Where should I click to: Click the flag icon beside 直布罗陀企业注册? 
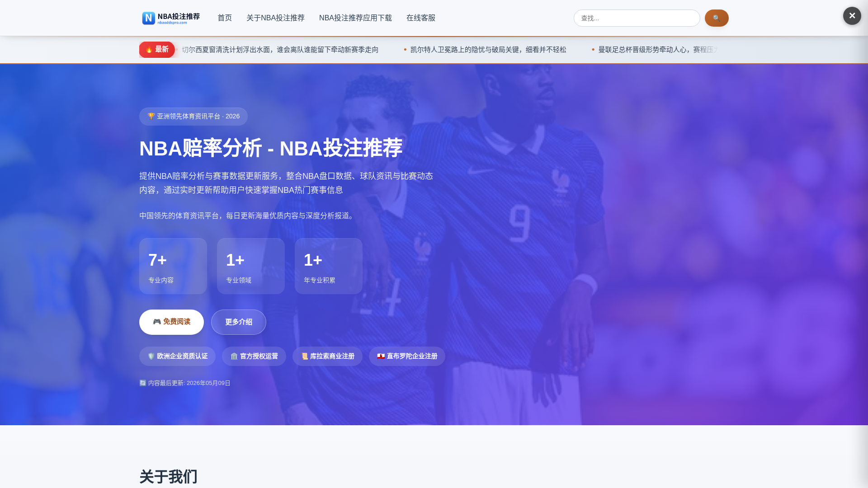pos(381,357)
